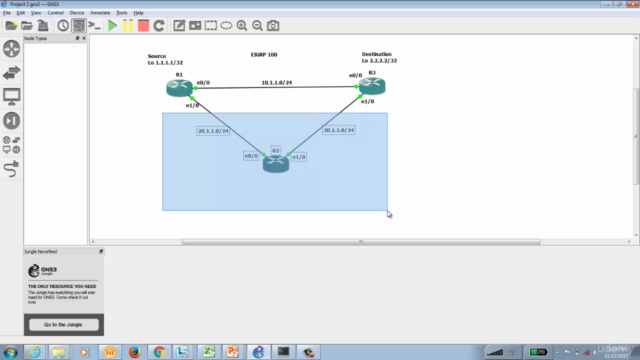Image resolution: width=640 pixels, height=360 pixels.
Task: Click the 30.1.1.0/24 network label
Action: tap(339, 130)
